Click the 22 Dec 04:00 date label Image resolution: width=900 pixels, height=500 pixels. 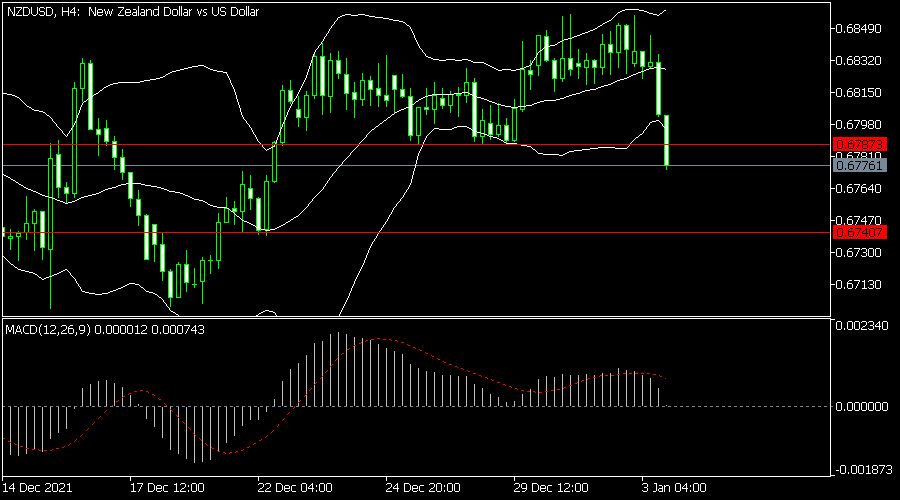tap(295, 487)
